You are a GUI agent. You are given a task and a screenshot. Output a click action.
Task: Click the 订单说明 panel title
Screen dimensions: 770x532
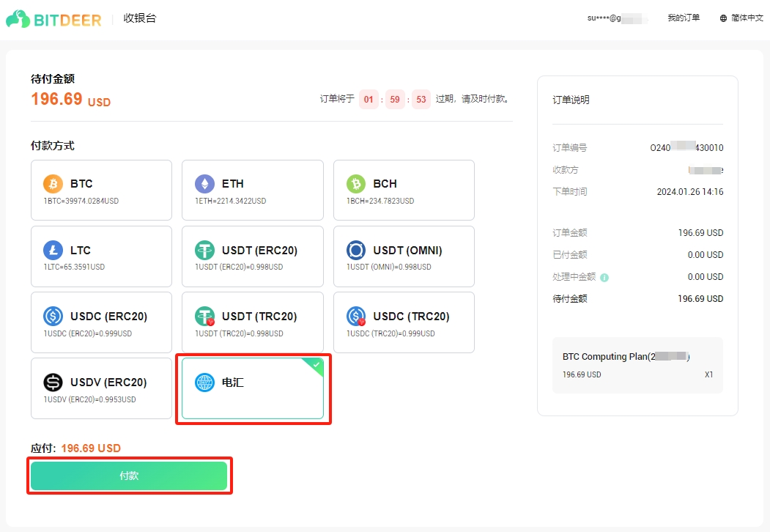[571, 100]
